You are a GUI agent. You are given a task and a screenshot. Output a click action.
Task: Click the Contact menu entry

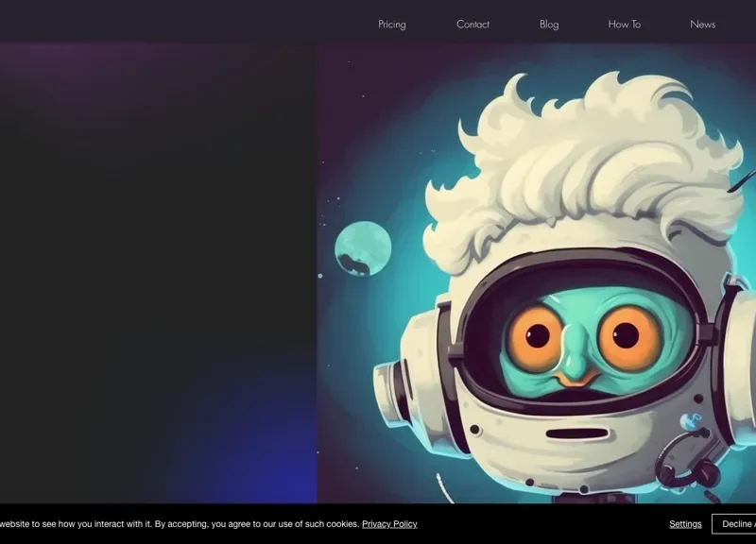[x=472, y=24]
